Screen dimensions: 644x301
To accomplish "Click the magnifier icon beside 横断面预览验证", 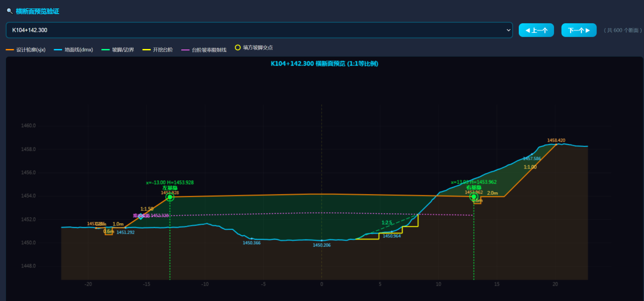I will tap(10, 11).
